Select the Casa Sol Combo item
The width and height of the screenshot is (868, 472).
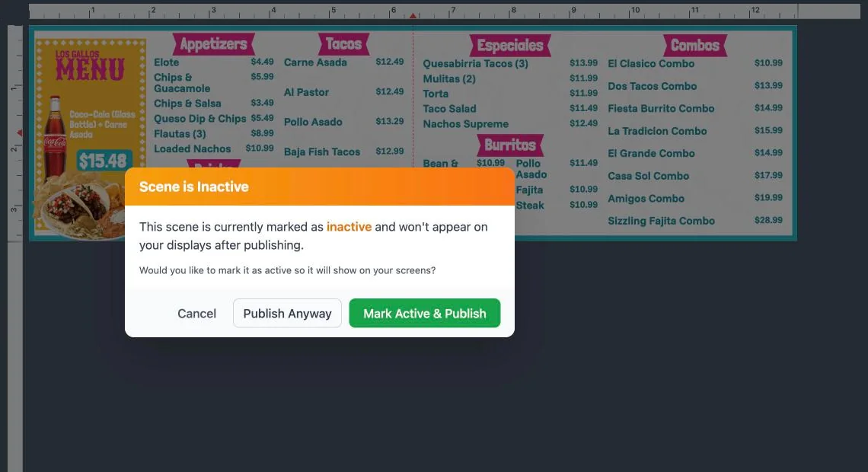[648, 176]
